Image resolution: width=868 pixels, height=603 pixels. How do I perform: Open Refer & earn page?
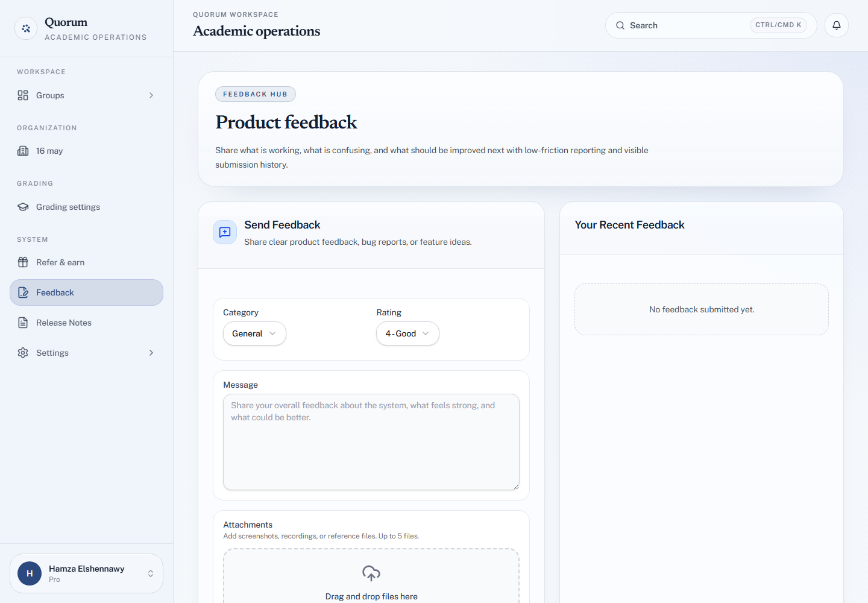click(86, 262)
